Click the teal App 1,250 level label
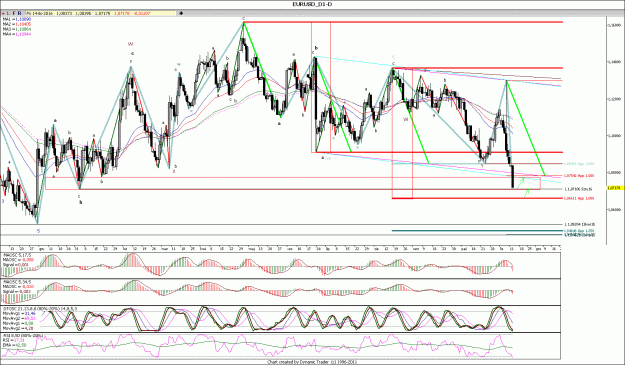The image size is (625, 365). point(579,231)
